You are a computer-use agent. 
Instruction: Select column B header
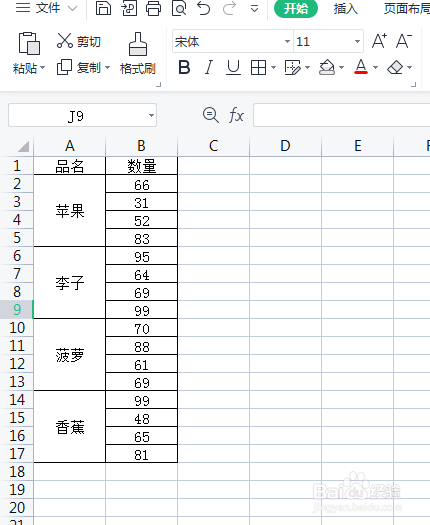tap(141, 146)
